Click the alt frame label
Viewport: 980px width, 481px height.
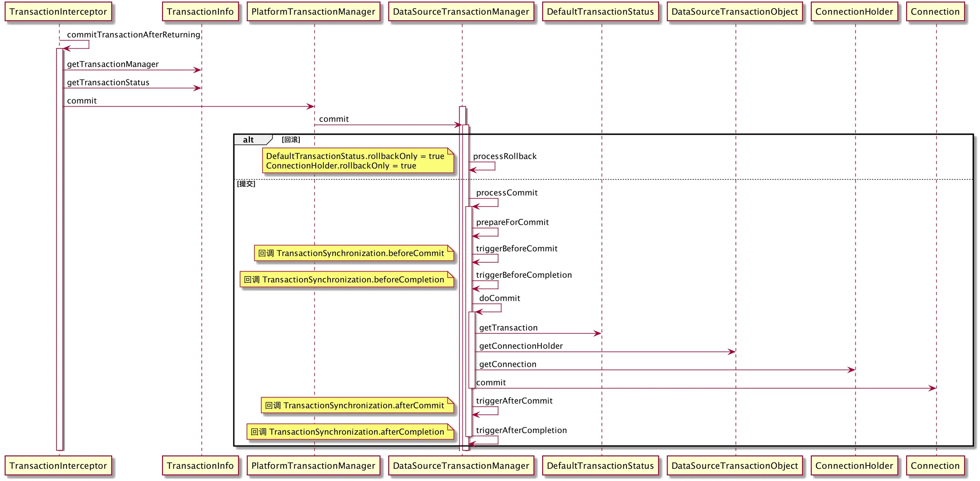[x=249, y=140]
